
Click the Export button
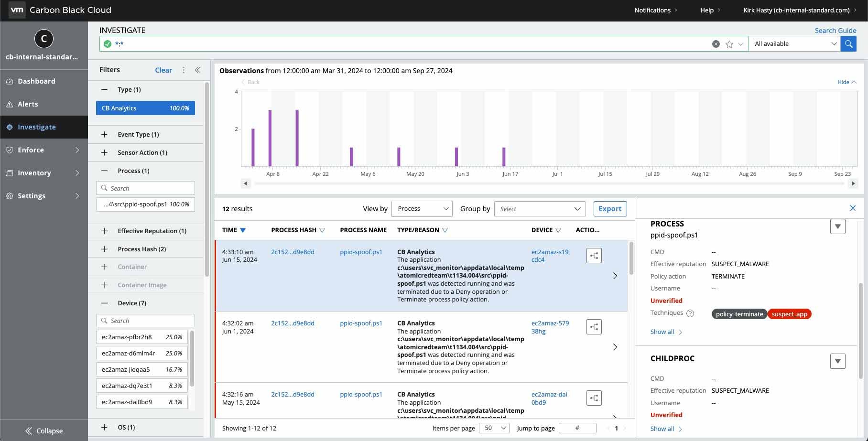(x=610, y=209)
